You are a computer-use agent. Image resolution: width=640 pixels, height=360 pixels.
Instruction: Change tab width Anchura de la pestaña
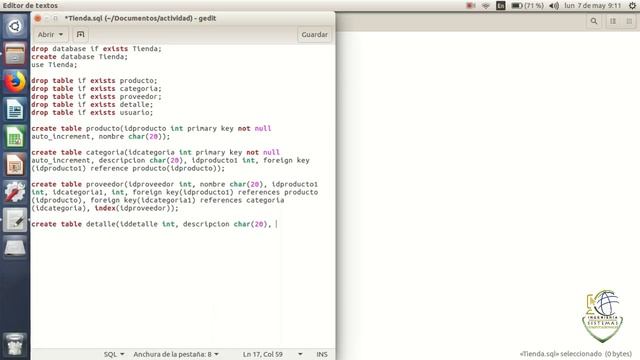point(176,354)
